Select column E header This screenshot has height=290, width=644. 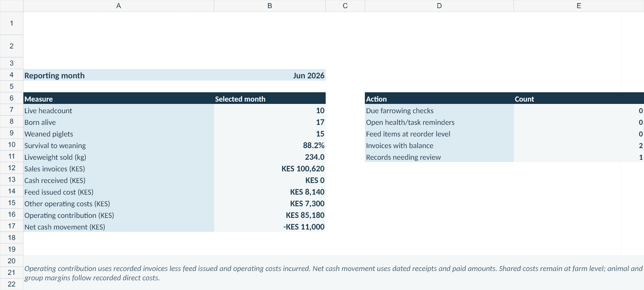[579, 6]
